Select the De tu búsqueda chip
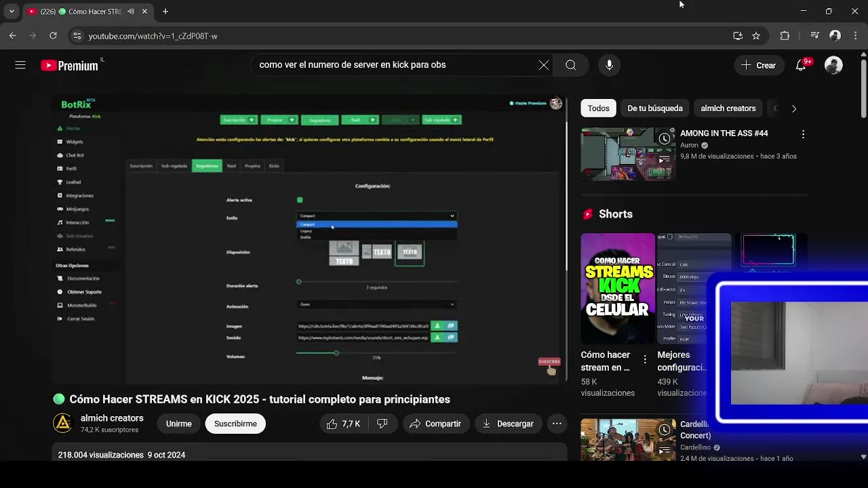868x488 pixels. [x=655, y=108]
